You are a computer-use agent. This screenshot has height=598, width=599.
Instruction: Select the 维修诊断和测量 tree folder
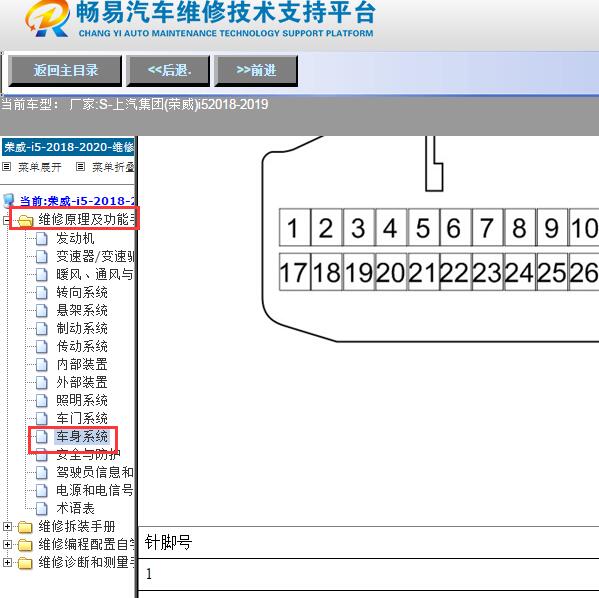(87, 562)
